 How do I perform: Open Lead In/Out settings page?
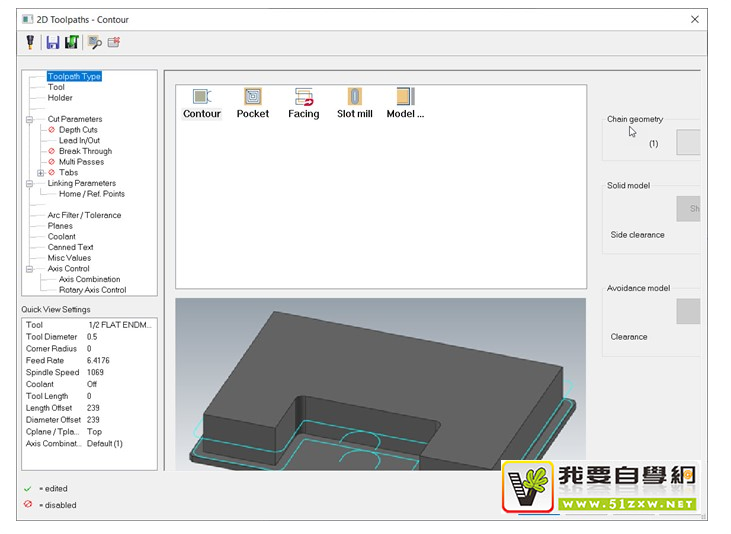click(80, 141)
